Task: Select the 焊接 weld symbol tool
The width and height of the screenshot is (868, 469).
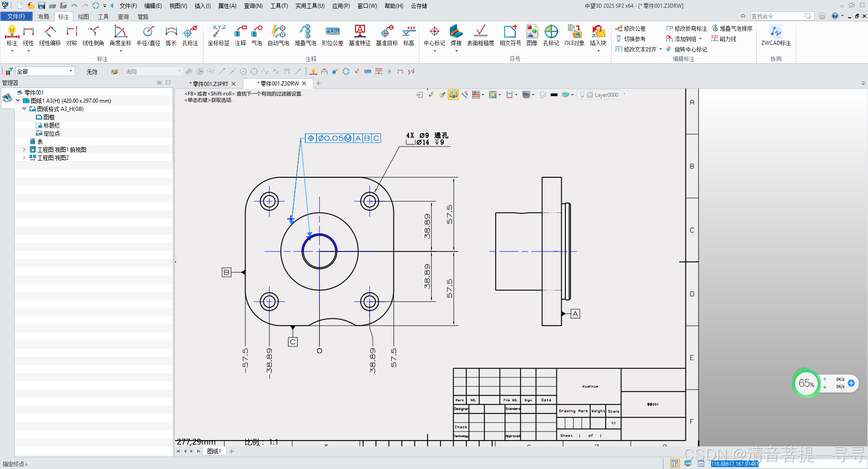Action: (456, 35)
